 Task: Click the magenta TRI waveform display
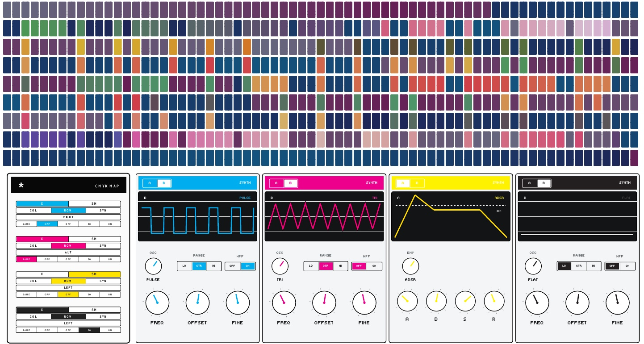tap(324, 216)
